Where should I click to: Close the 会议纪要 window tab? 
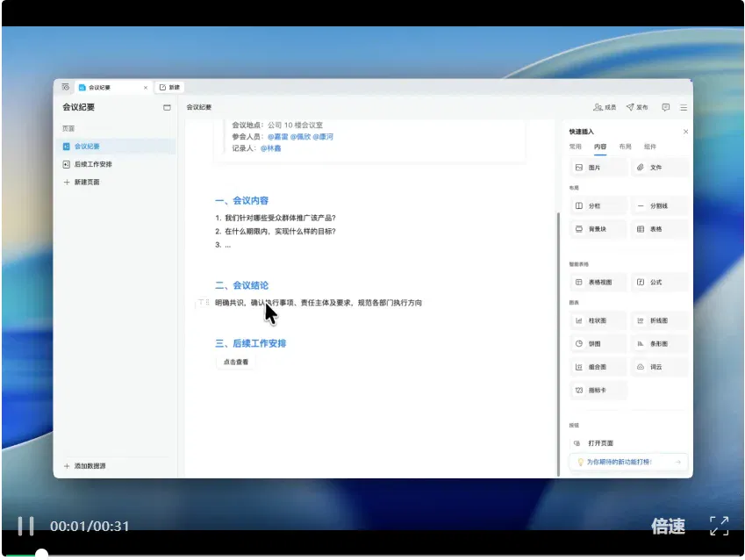[x=146, y=88]
